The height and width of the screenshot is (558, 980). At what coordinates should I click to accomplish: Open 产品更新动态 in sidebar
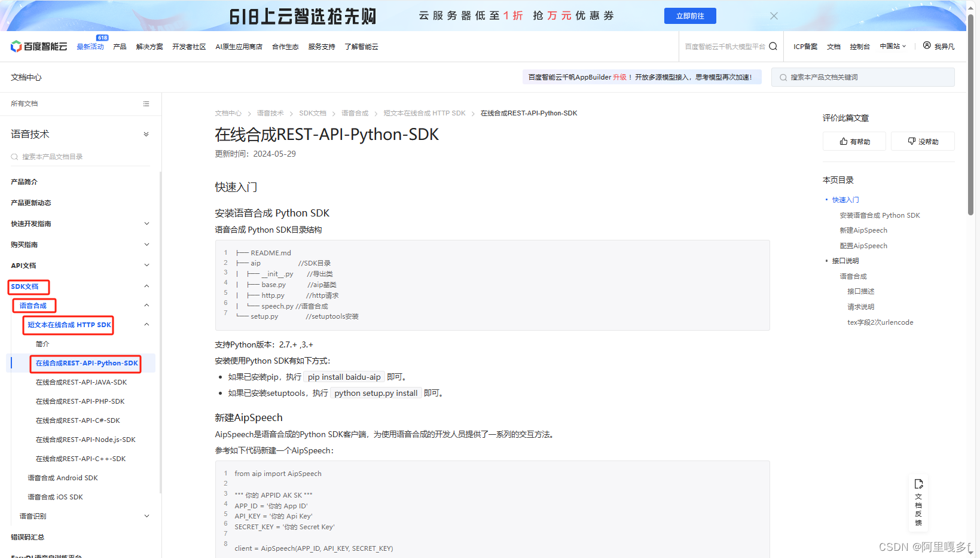31,203
